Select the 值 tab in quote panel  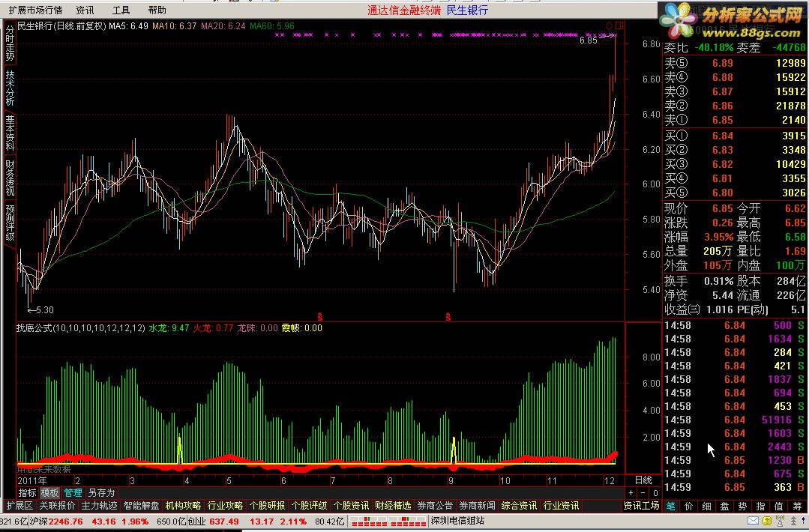(x=779, y=507)
